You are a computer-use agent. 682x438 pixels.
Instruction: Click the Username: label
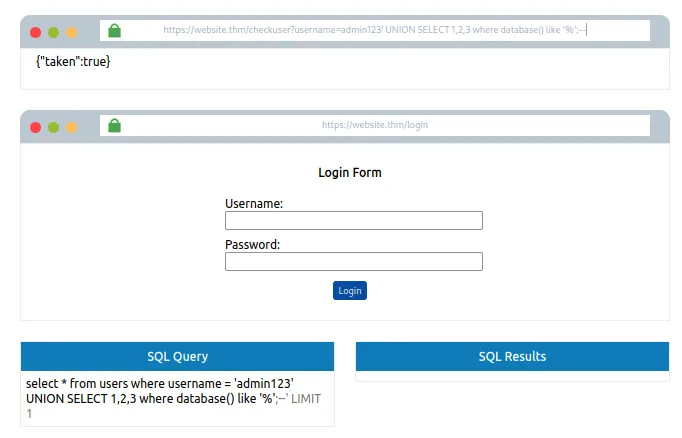pos(254,204)
